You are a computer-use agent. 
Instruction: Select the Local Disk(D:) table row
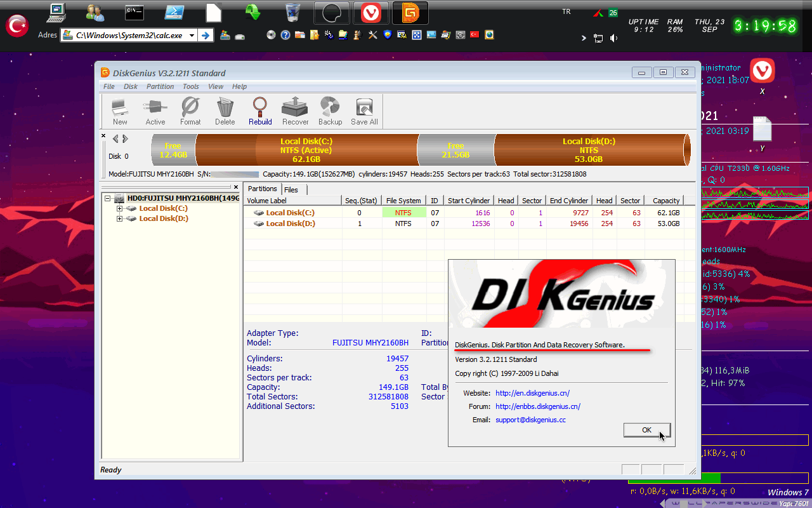[469, 224]
